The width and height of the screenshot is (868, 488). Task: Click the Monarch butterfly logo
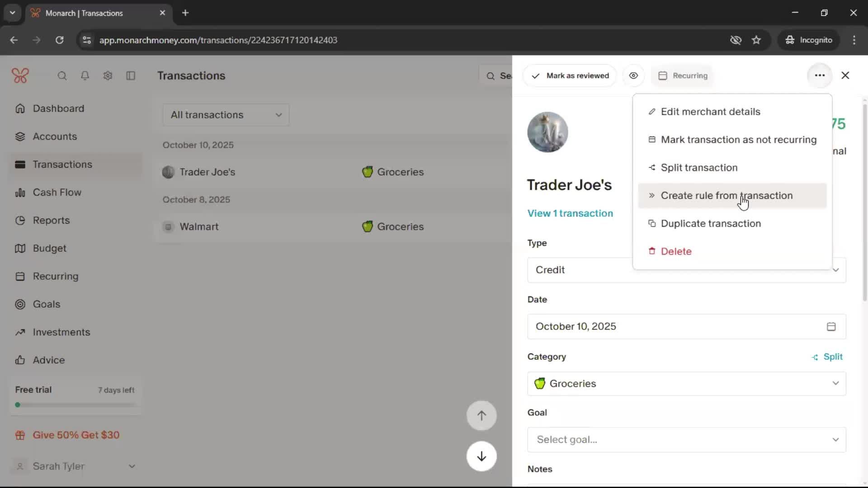pos(20,75)
